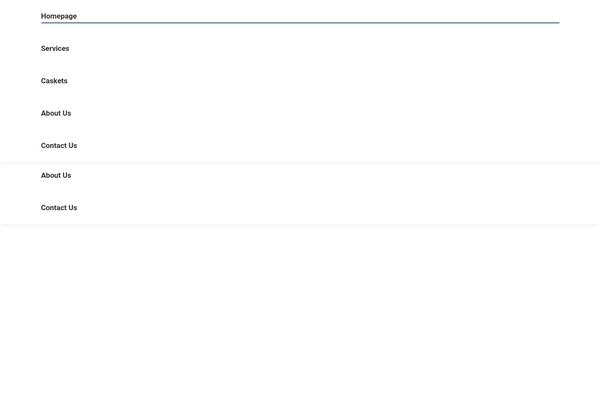Click the Caskets navigation entry
This screenshot has width=600, height=400.
tap(54, 81)
